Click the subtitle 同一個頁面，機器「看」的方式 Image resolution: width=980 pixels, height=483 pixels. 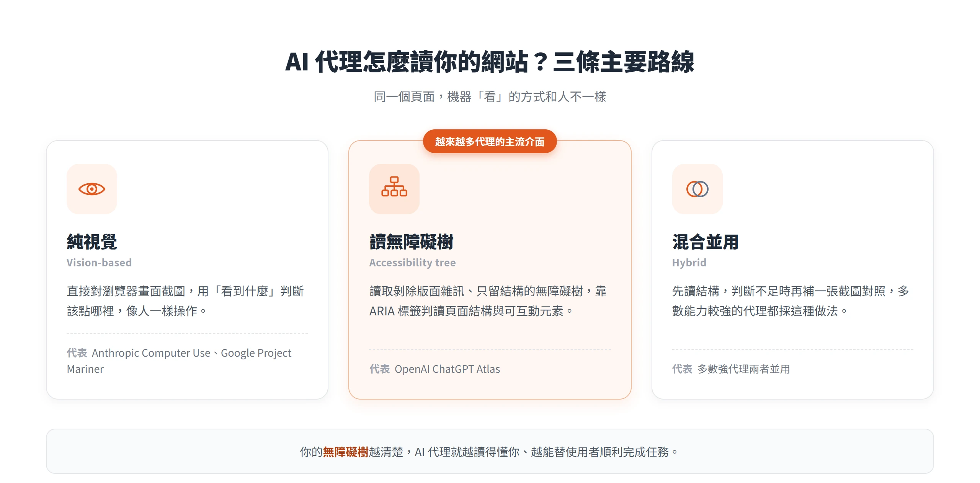490,96
